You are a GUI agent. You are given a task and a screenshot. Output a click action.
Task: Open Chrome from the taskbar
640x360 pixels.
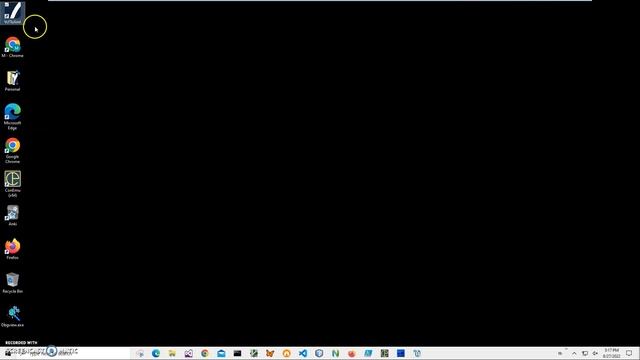point(205,353)
